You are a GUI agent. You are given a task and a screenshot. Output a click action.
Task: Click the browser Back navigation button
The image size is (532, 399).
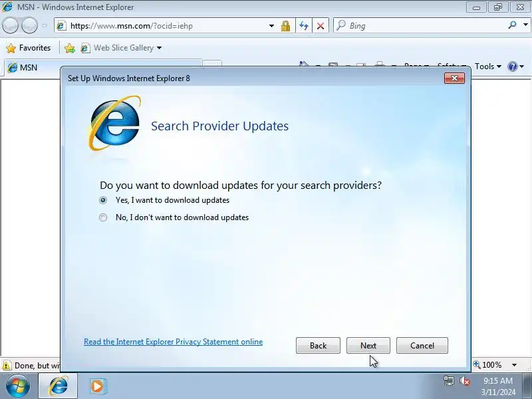[10, 25]
